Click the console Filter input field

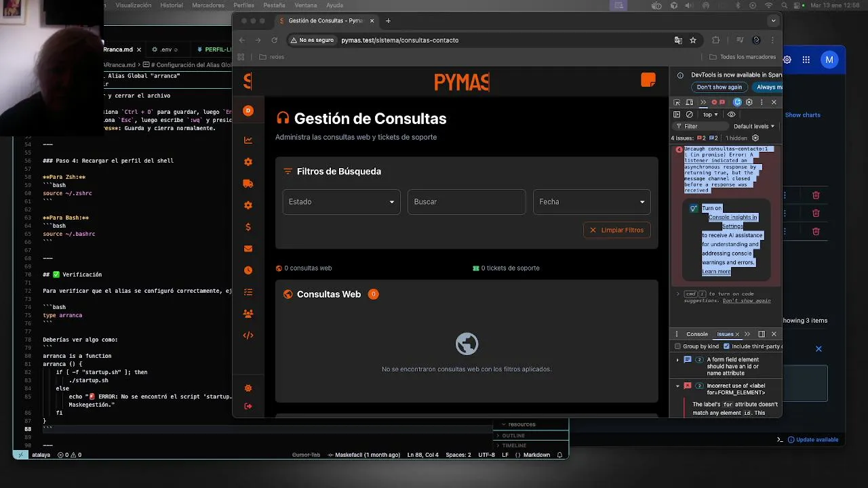pyautogui.click(x=700, y=126)
